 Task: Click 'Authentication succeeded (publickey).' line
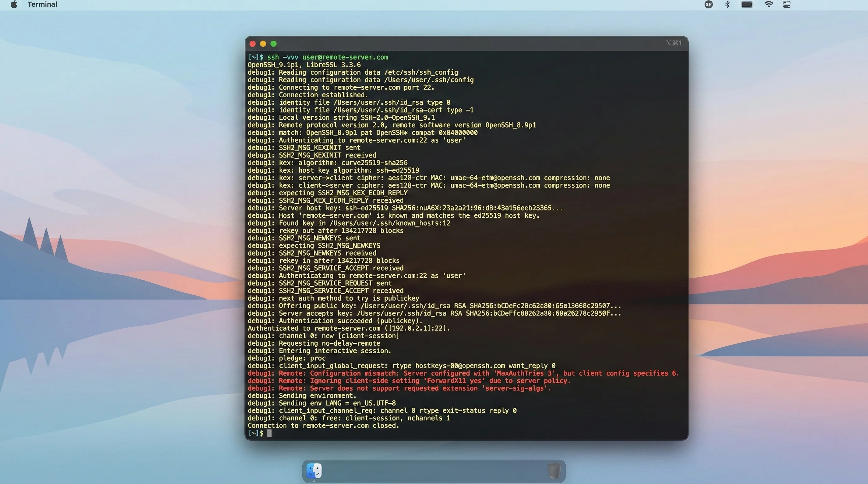(335, 321)
